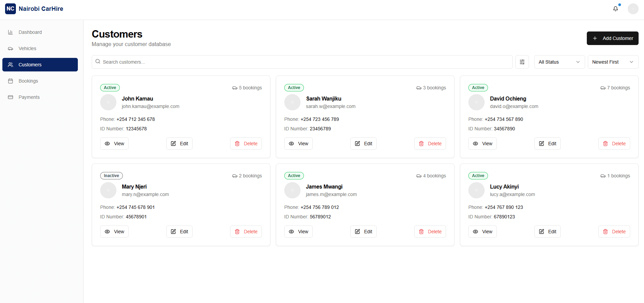Delete James Mwangi
The width and height of the screenshot is (644, 303).
pos(430,232)
